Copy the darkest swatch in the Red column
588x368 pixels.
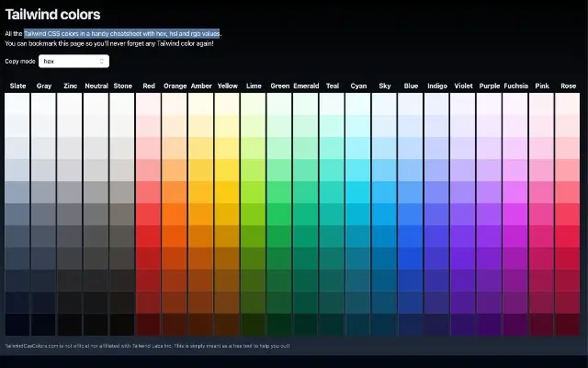(x=148, y=325)
